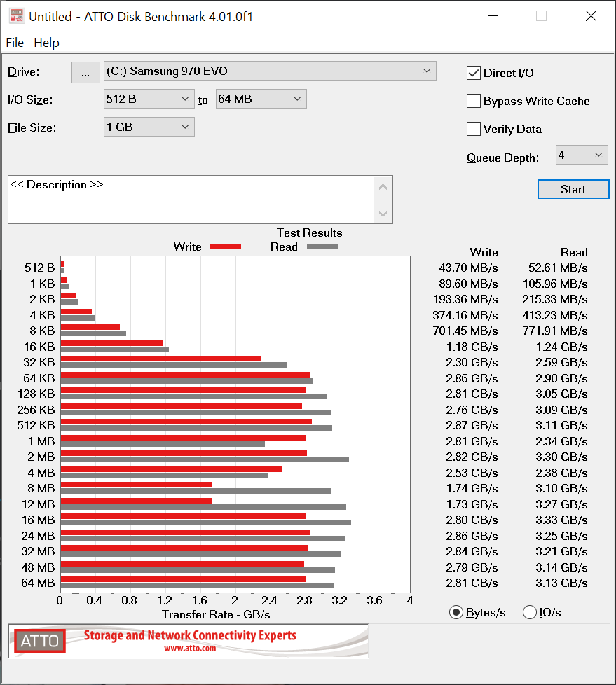
Task: Open the minimum I/O Size 512 B dropdown
Action: [149, 99]
